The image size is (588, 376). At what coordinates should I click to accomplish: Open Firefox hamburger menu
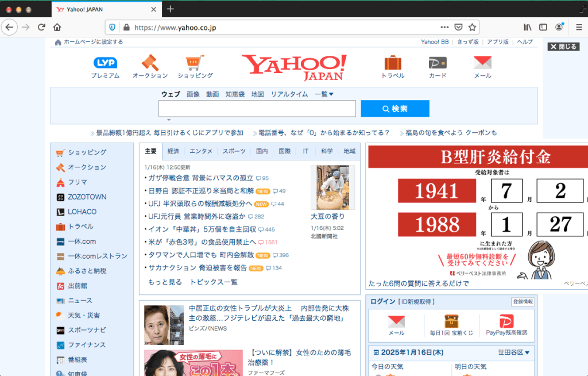579,27
